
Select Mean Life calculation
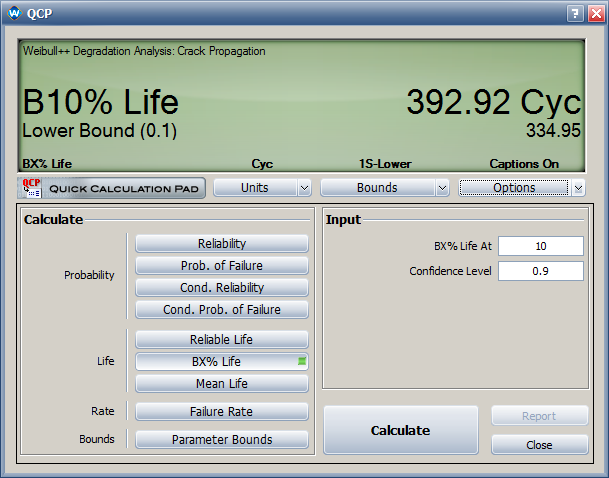tap(222, 384)
